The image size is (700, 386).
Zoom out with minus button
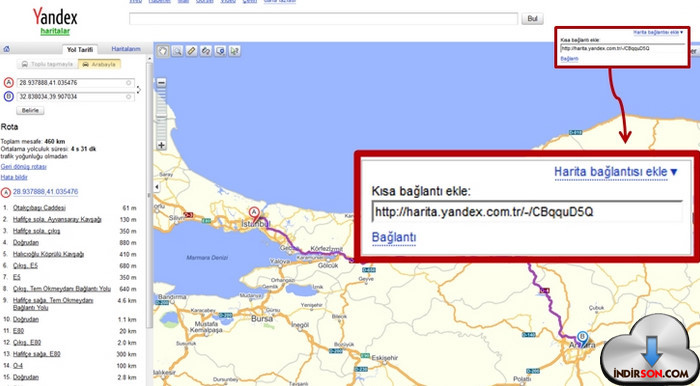pos(161,83)
